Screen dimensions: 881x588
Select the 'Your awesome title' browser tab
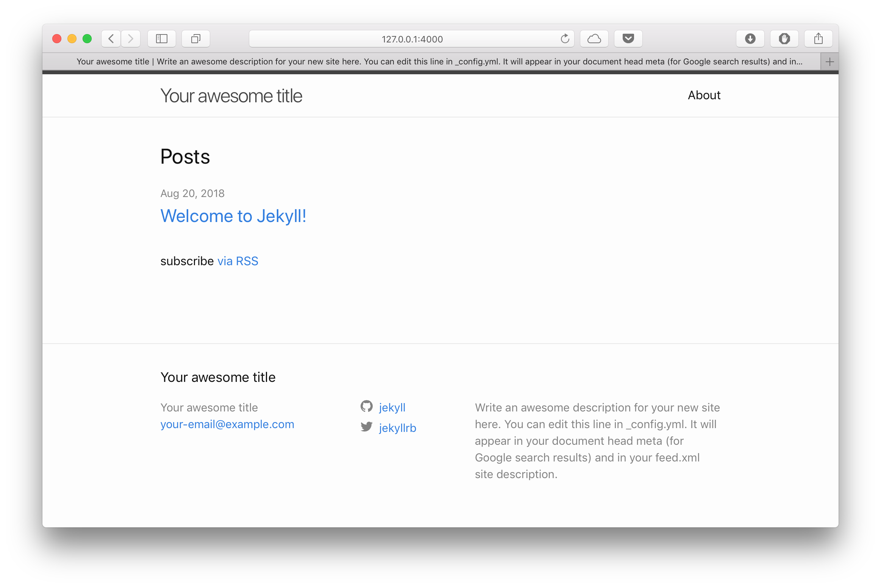(x=431, y=62)
